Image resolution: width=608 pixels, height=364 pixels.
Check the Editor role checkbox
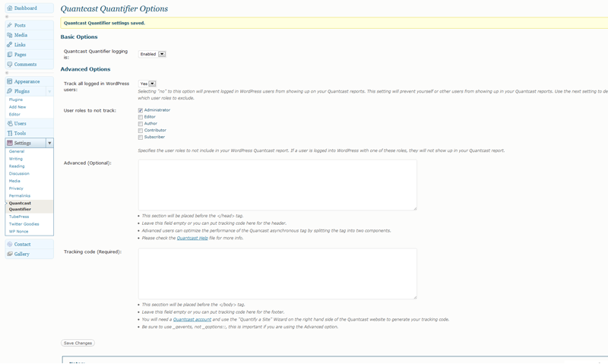click(x=141, y=117)
